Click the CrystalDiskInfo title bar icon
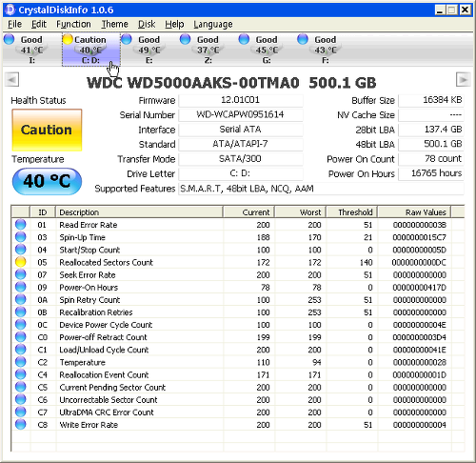 (x=10, y=10)
